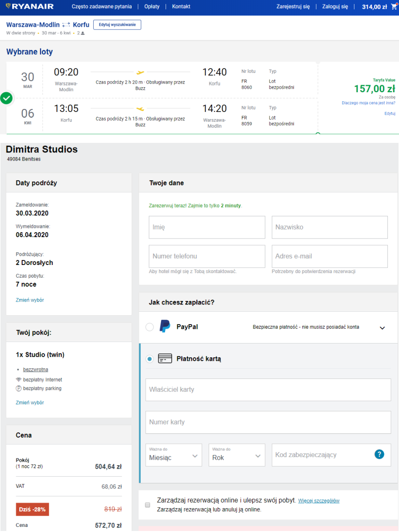Image resolution: width=399 pixels, height=532 pixels.
Task: Click the 30.03.2020 check-in date
Action: (x=32, y=213)
